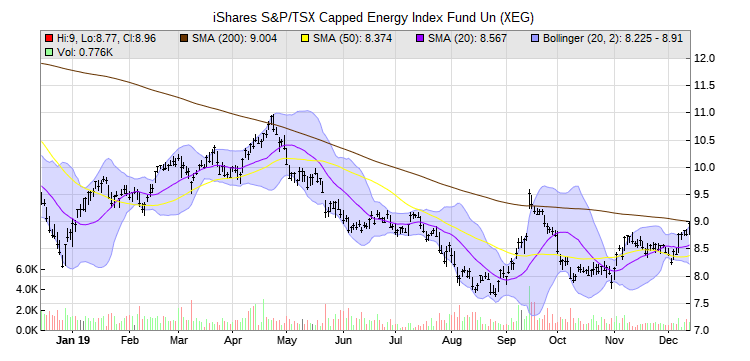Click the 'Jun' x-axis label
The image size is (750, 361).
(343, 341)
